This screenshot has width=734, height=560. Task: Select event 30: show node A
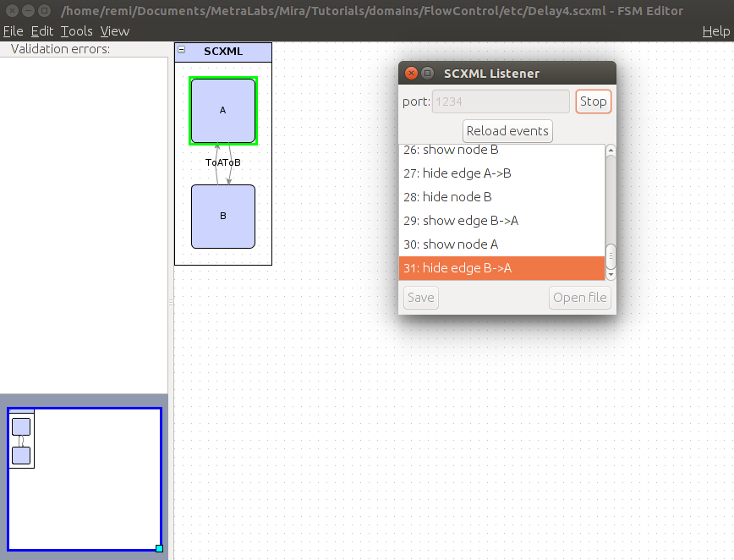click(x=502, y=244)
